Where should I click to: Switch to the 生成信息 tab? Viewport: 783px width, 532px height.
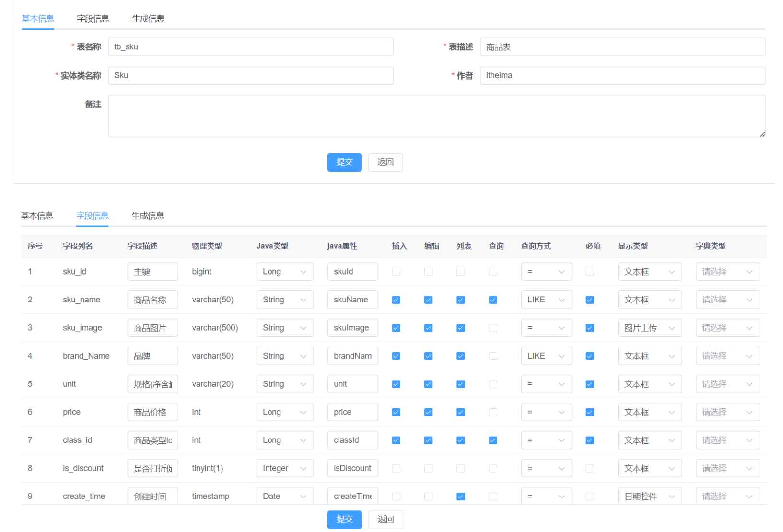148,18
